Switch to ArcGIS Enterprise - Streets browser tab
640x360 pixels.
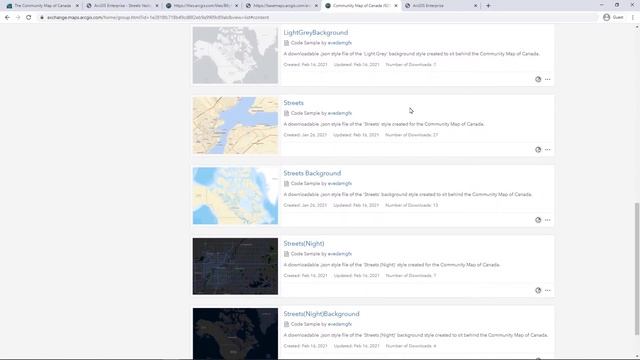coord(122,6)
